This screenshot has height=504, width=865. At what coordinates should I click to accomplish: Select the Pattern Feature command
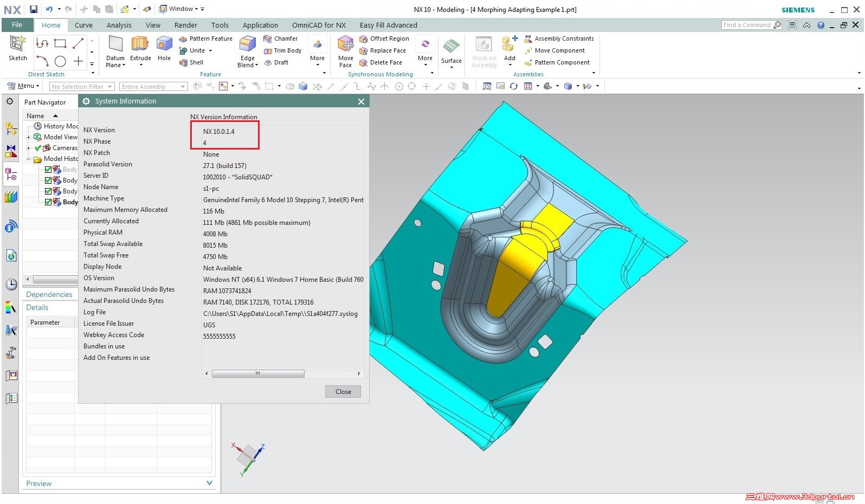pos(205,38)
